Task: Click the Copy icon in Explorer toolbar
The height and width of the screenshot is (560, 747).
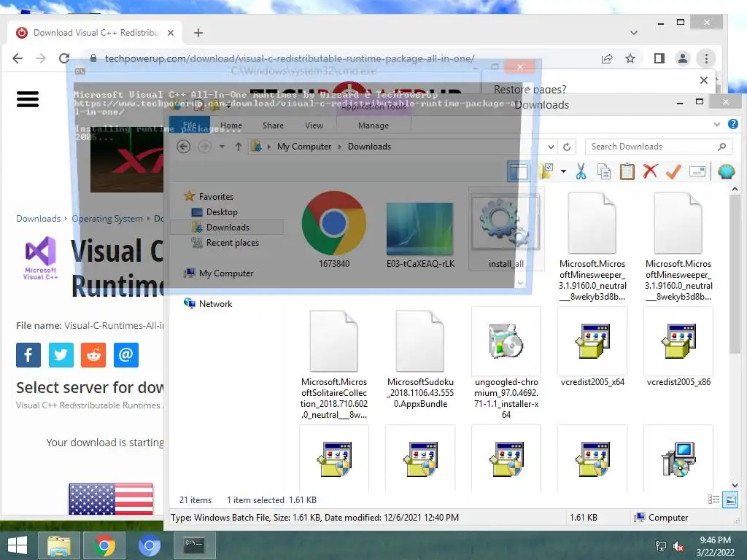Action: (x=603, y=171)
